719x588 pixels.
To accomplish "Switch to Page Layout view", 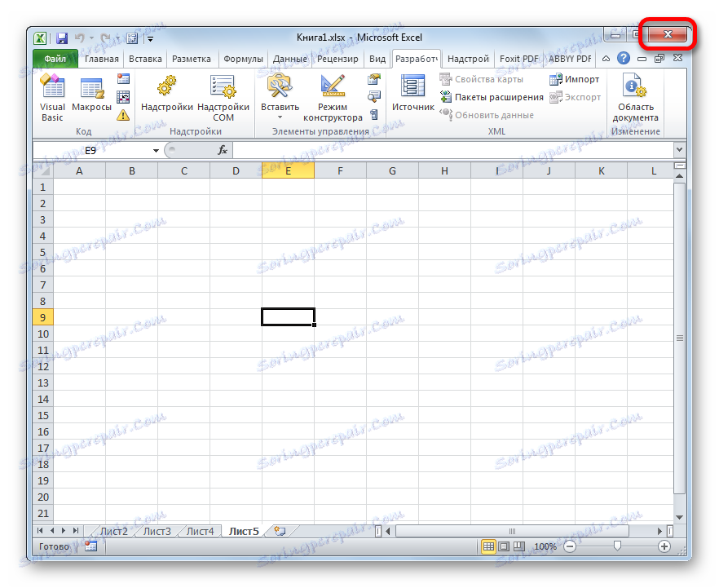I will pyautogui.click(x=504, y=546).
